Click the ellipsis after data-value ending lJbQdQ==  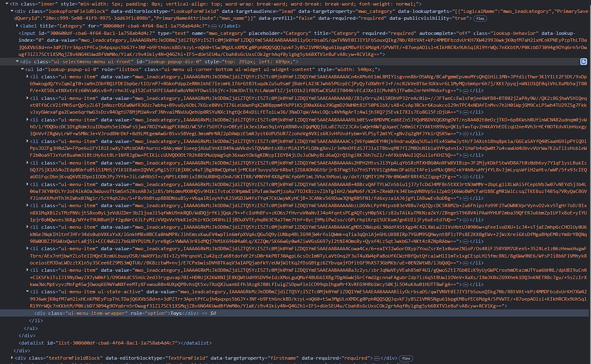466,263
